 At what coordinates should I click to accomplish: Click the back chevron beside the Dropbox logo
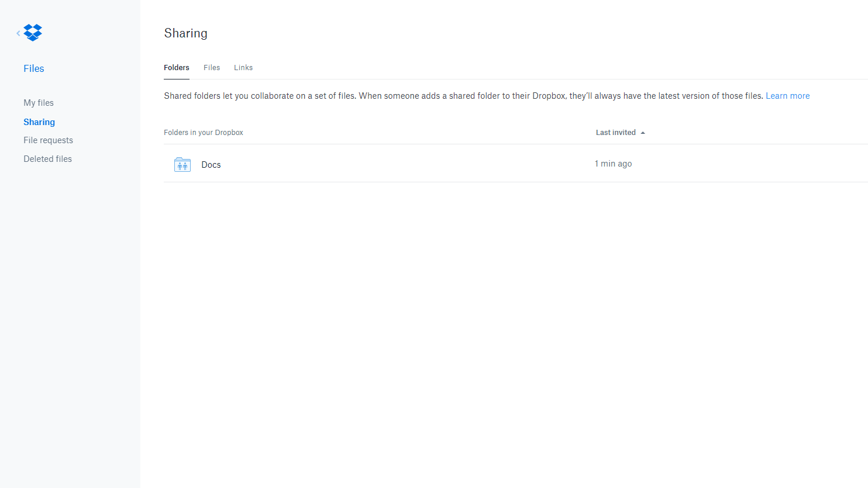pyautogui.click(x=18, y=33)
